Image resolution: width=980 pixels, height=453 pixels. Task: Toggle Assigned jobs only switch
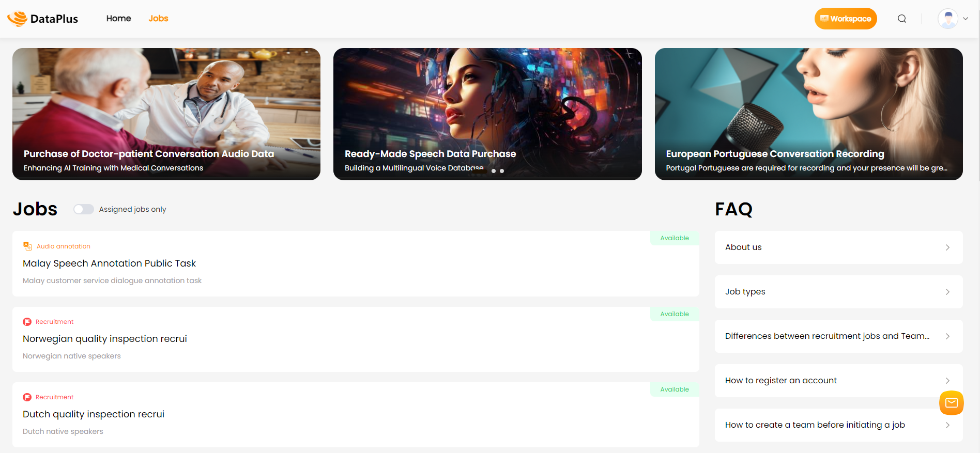pos(83,209)
